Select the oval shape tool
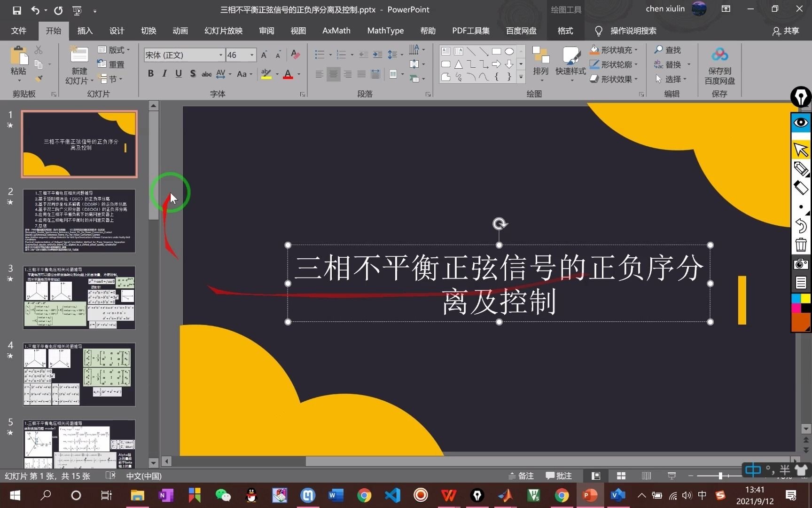This screenshot has width=812, height=508. 510,51
